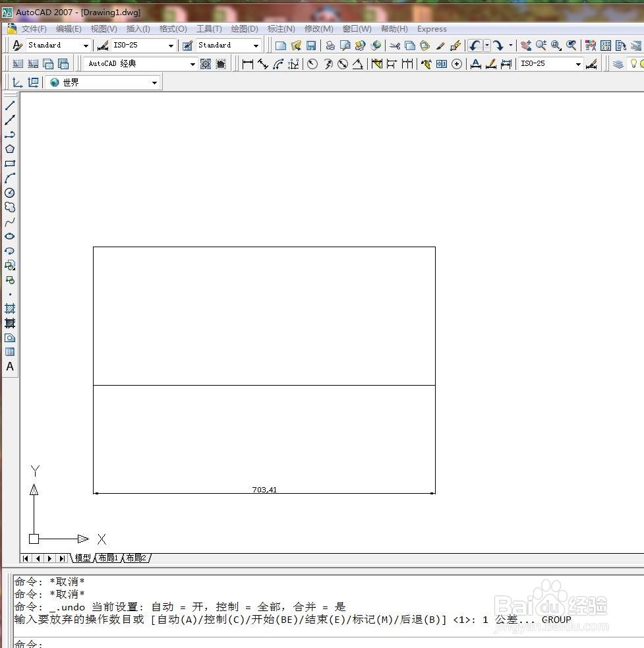Select the Gradient fill tool

pos(10,323)
